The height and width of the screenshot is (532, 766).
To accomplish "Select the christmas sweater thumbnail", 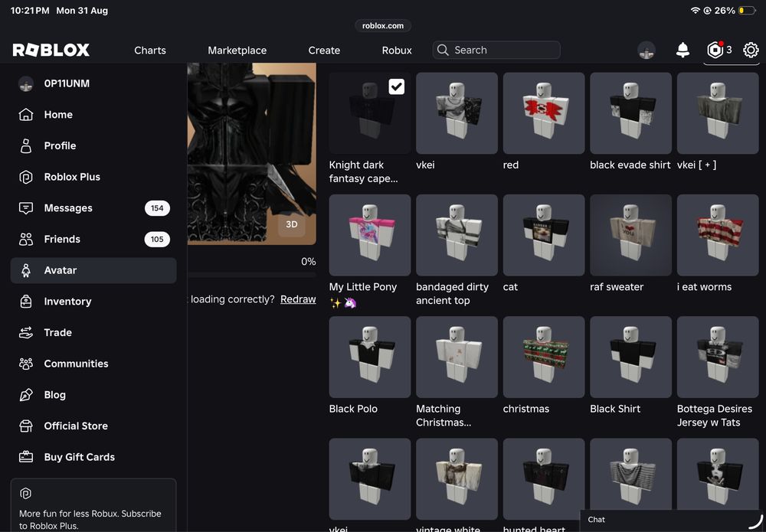I will pos(544,357).
